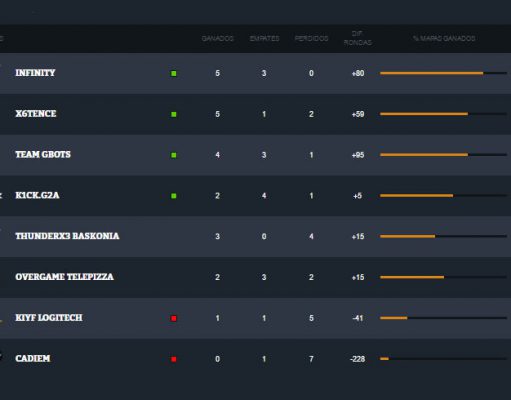This screenshot has height=400, width=511.
Task: Click the KIYF LOGITECH team name
Action: 49,318
